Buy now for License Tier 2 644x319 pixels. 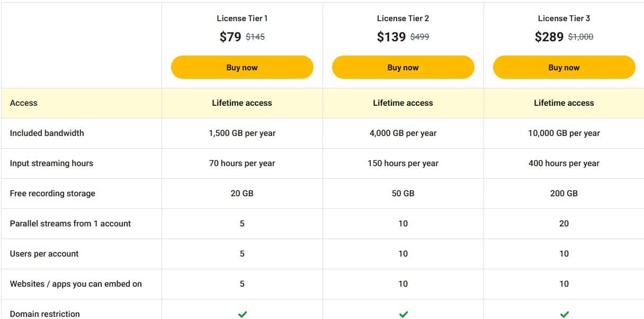click(x=403, y=67)
